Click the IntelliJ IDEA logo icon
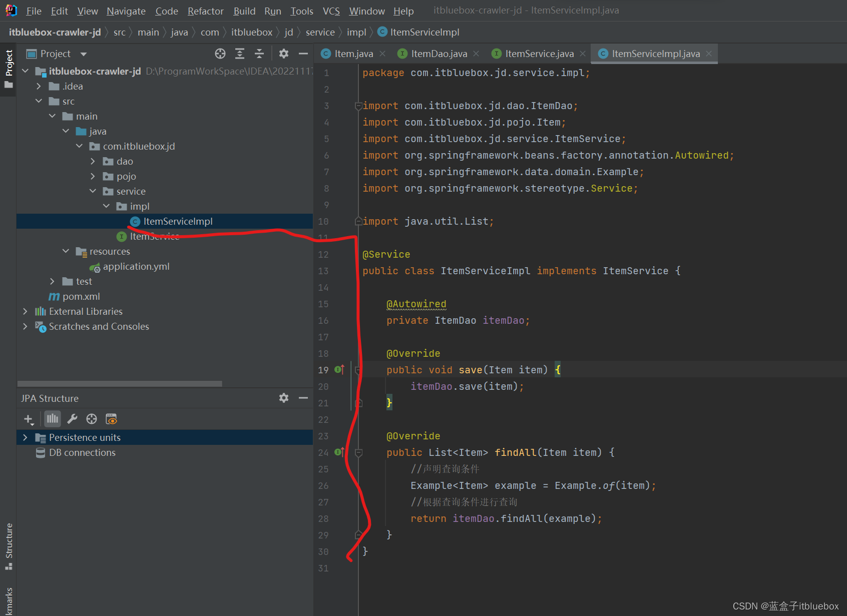The height and width of the screenshot is (616, 847). [x=11, y=11]
